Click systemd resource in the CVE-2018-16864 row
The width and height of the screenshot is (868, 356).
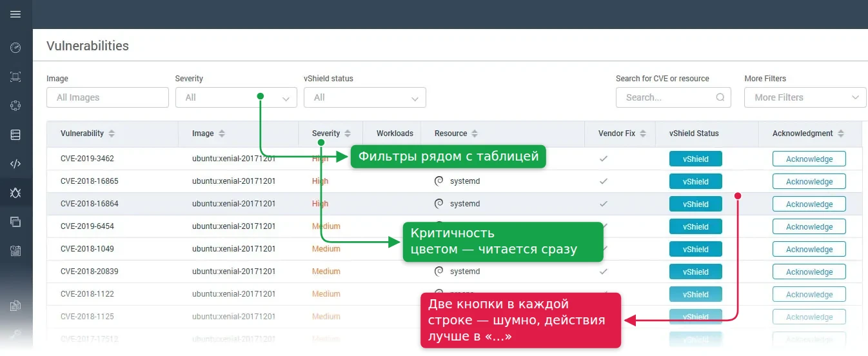click(x=465, y=204)
